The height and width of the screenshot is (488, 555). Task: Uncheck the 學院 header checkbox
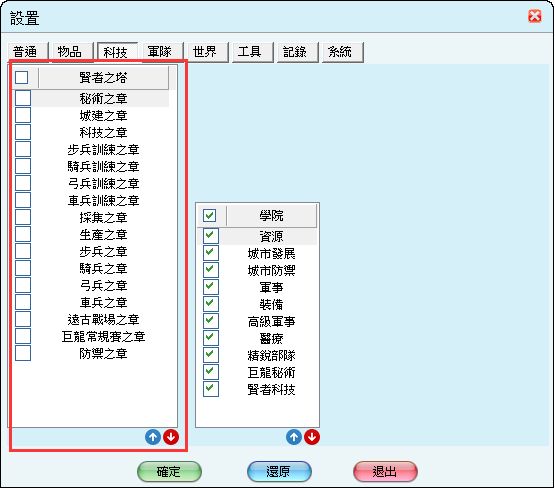pos(210,215)
